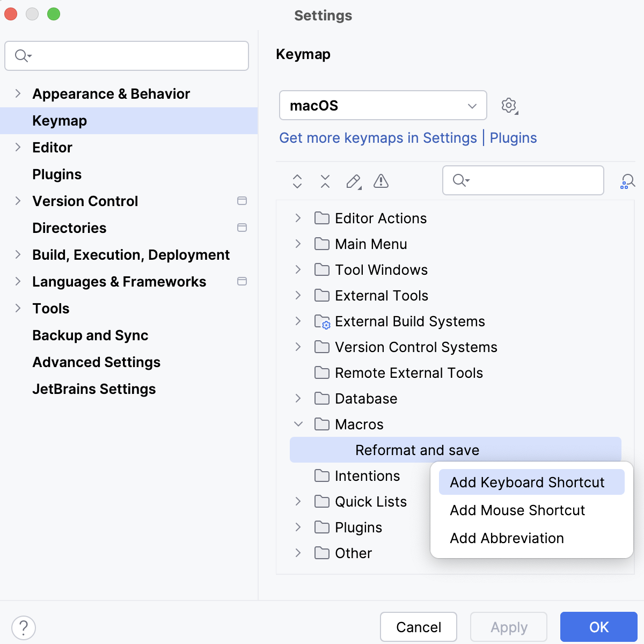The image size is (644, 644).
Task: Expand the Main Menu tree node
Action: pyautogui.click(x=298, y=244)
